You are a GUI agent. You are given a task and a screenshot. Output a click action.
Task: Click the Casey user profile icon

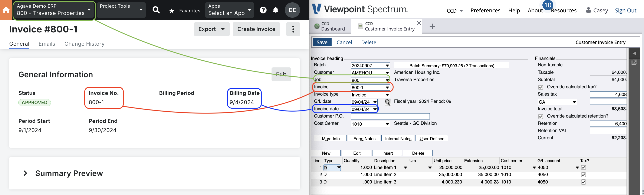pyautogui.click(x=588, y=10)
